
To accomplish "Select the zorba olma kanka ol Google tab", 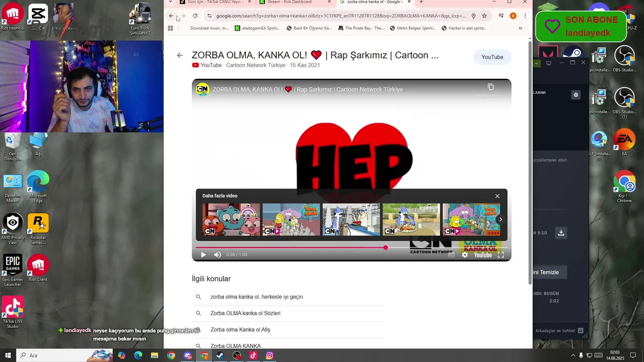I will click(374, 2).
